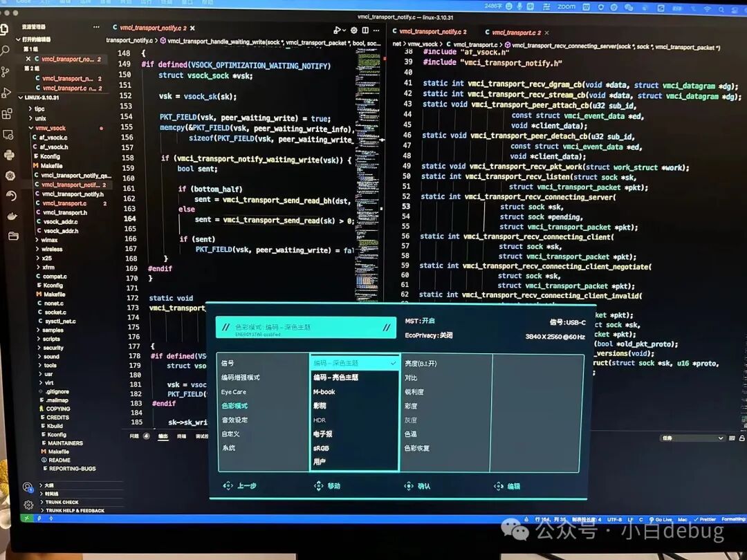Viewport: 747px width, 560px height.
Task: Click the Prettier status bar entry
Action: click(x=705, y=519)
